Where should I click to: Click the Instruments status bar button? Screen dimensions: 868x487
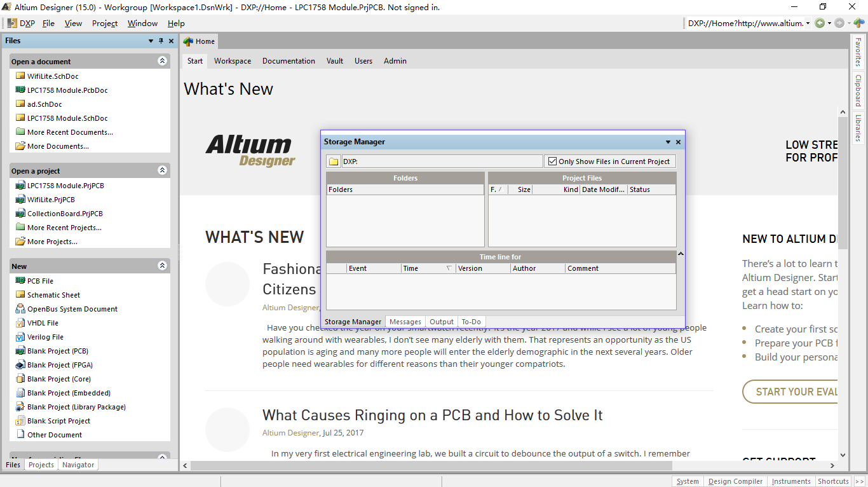tap(791, 481)
